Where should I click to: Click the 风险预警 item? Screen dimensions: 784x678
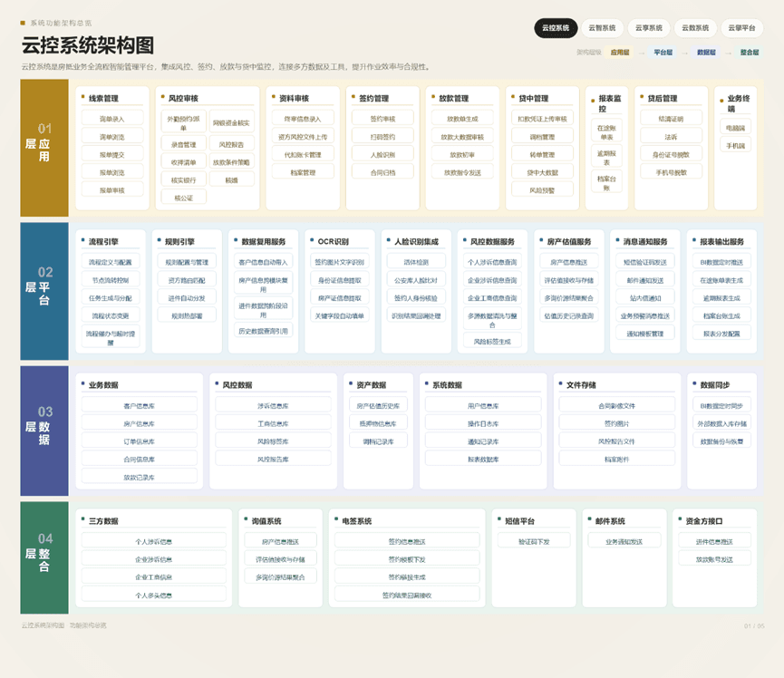click(542, 190)
